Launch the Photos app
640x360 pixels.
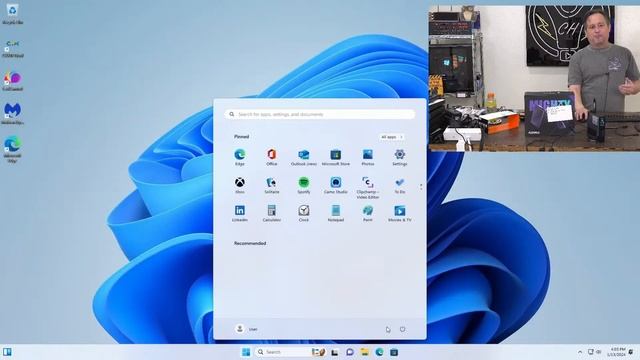368,157
